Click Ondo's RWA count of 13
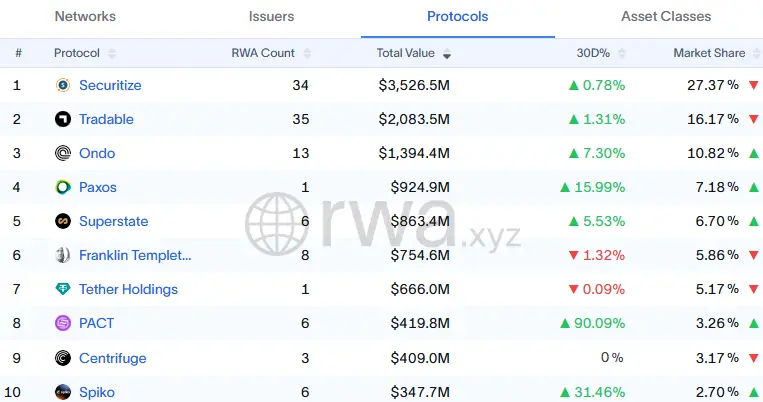 (x=301, y=153)
